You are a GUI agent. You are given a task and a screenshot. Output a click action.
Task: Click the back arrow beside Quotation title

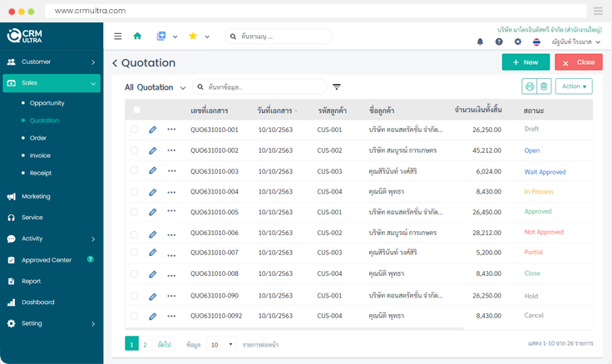[x=115, y=63]
